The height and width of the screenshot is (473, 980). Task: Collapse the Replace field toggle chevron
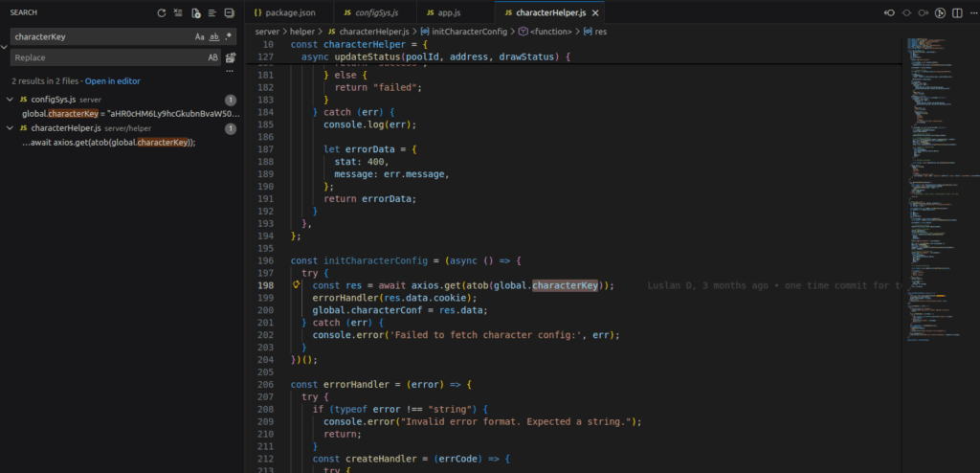(5, 47)
